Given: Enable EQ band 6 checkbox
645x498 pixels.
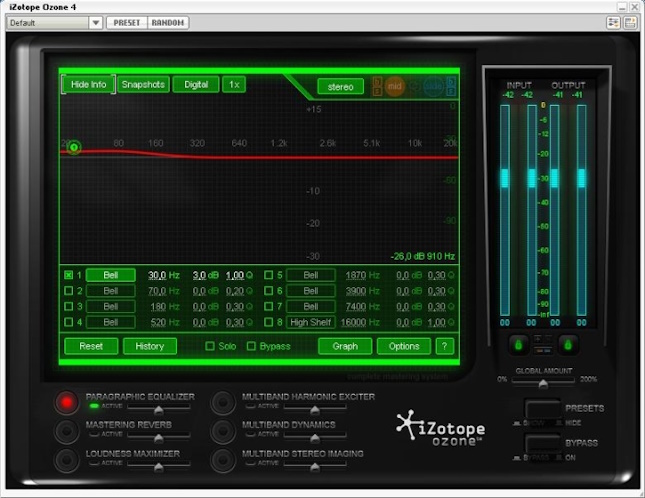Looking at the screenshot, I should 268,291.
